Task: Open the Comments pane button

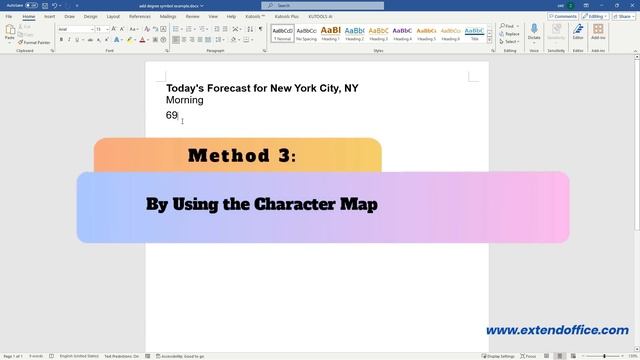Action: point(563,16)
